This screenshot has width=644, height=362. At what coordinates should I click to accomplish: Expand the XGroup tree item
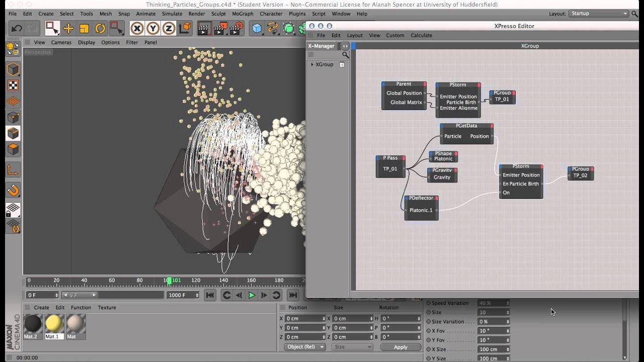312,64
